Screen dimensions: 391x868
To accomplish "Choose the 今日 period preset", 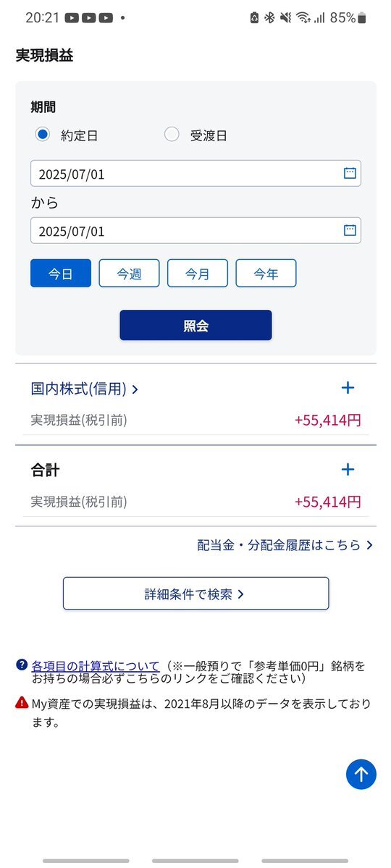I will tap(61, 273).
